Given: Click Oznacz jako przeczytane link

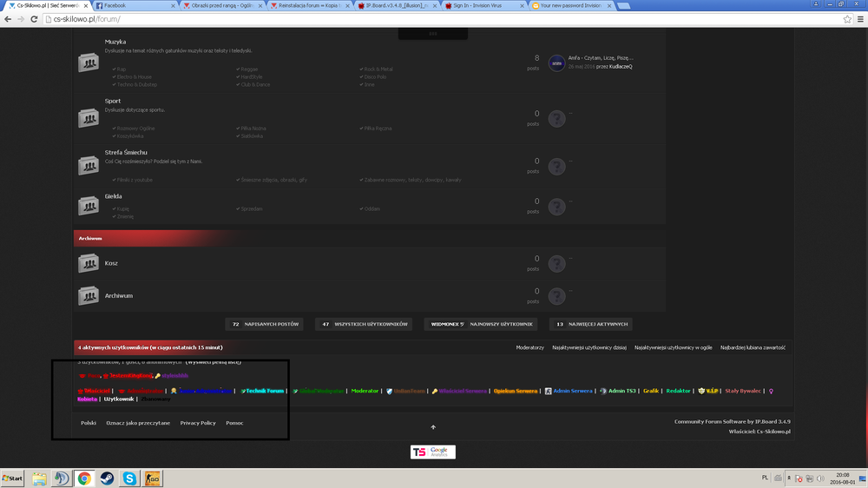Looking at the screenshot, I should [x=138, y=423].
